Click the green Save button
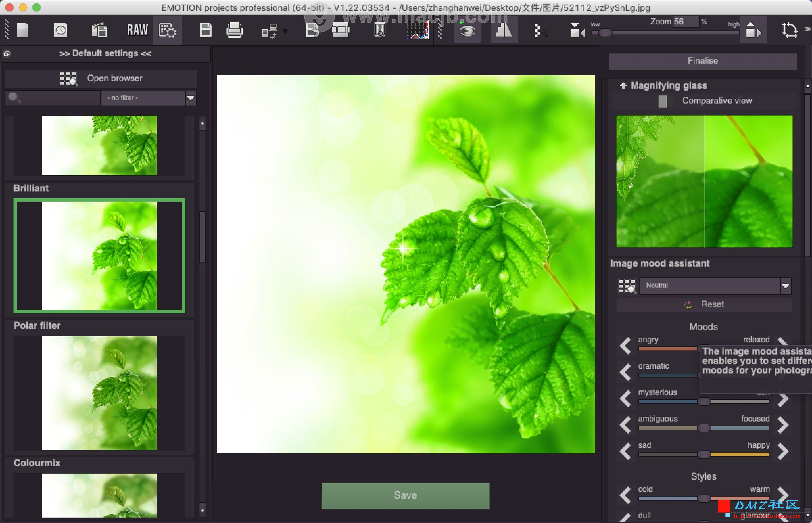 pyautogui.click(x=405, y=496)
